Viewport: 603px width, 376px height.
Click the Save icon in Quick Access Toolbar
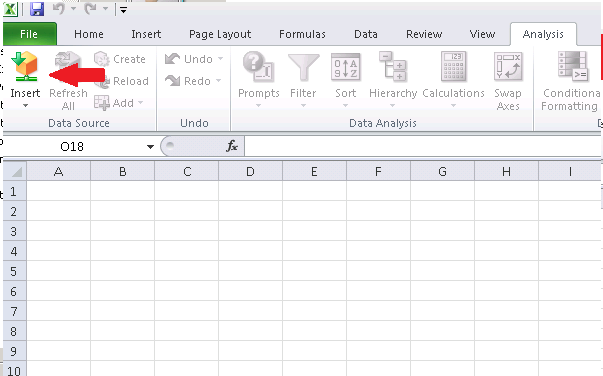[x=37, y=8]
